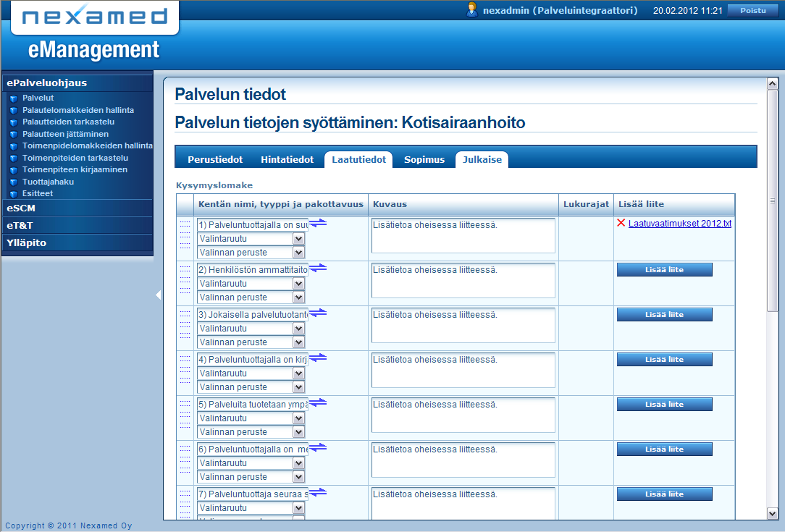Screen dimensions: 785x532
Task: Open the Laatuvaatimukset 2012.txt attachment link
Action: coord(680,224)
